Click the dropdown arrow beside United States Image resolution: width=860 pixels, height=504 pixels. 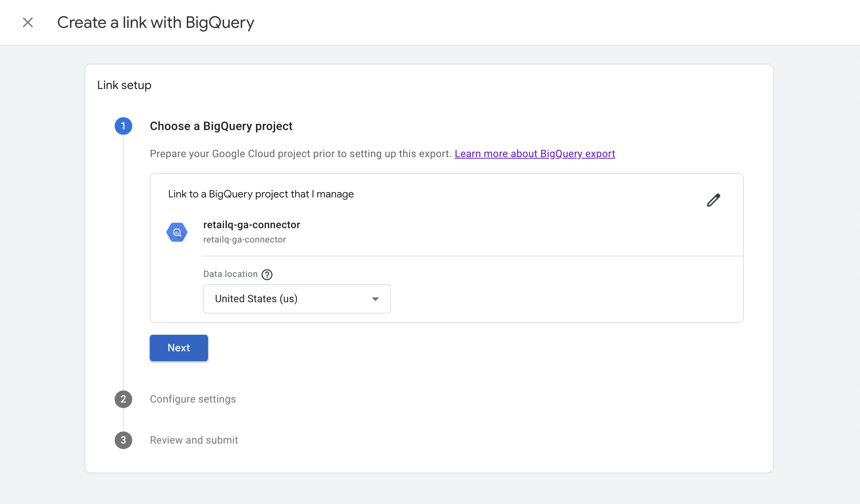pyautogui.click(x=375, y=299)
